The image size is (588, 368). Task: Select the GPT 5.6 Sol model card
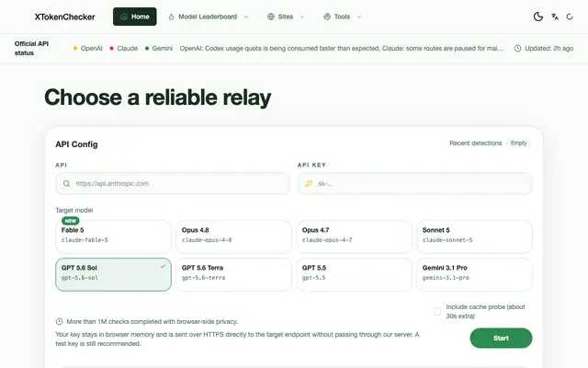pos(113,274)
